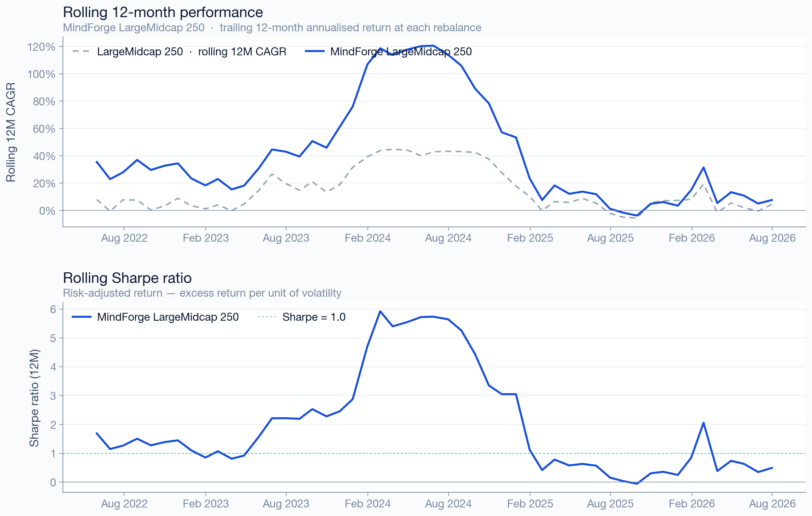
Task: Click the 'Sharpe = 1.0' legend label
Action: 314,317
